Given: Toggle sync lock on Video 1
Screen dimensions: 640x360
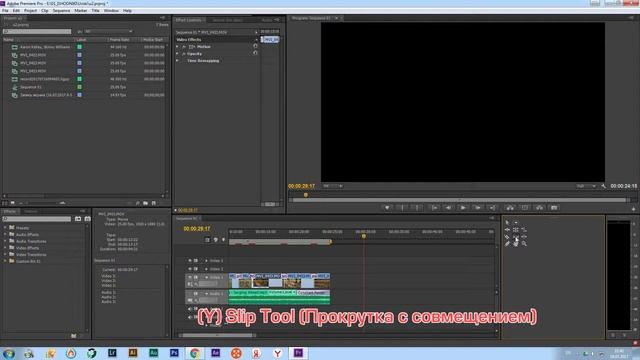Looking at the screenshot, I should (196, 277).
